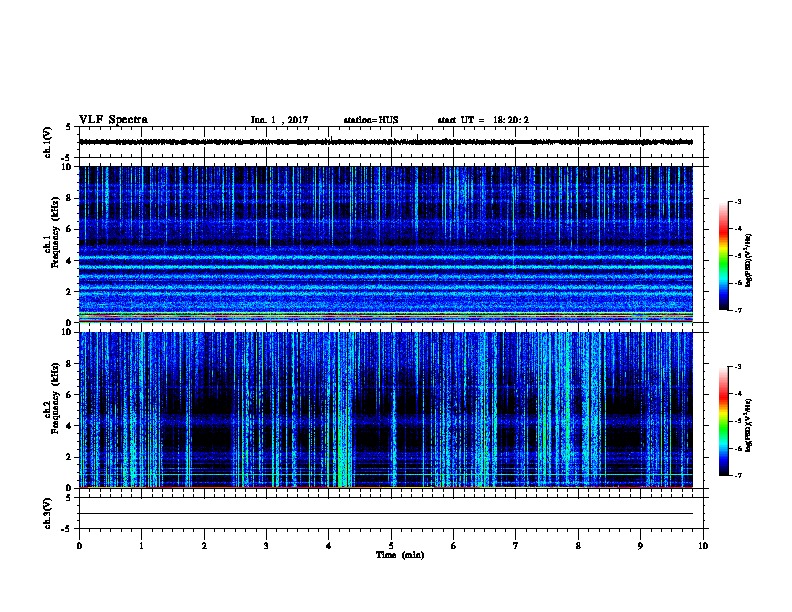
Task: Click the flat ch.3 voltage line
Action: click(x=386, y=514)
